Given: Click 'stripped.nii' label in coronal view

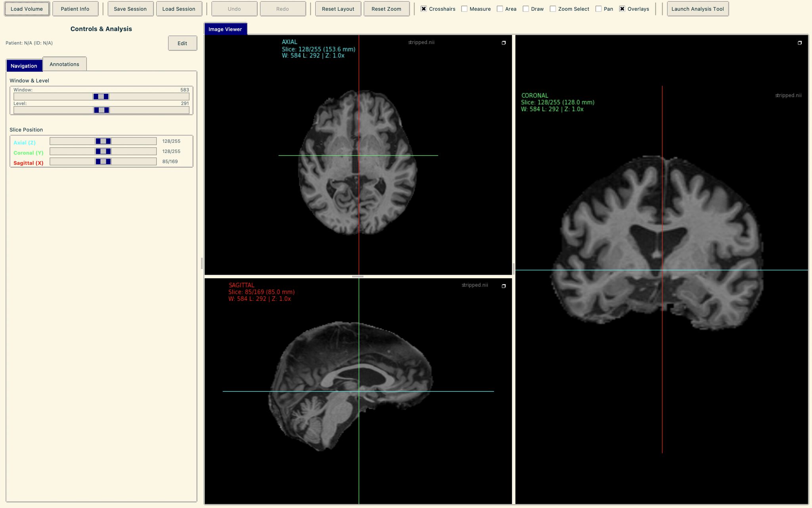Looking at the screenshot, I should coord(788,95).
